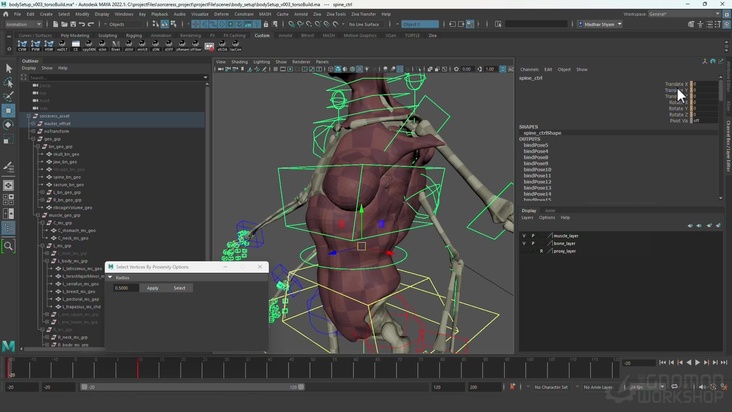Click the magnifier search icon in left toolbox

(x=8, y=246)
